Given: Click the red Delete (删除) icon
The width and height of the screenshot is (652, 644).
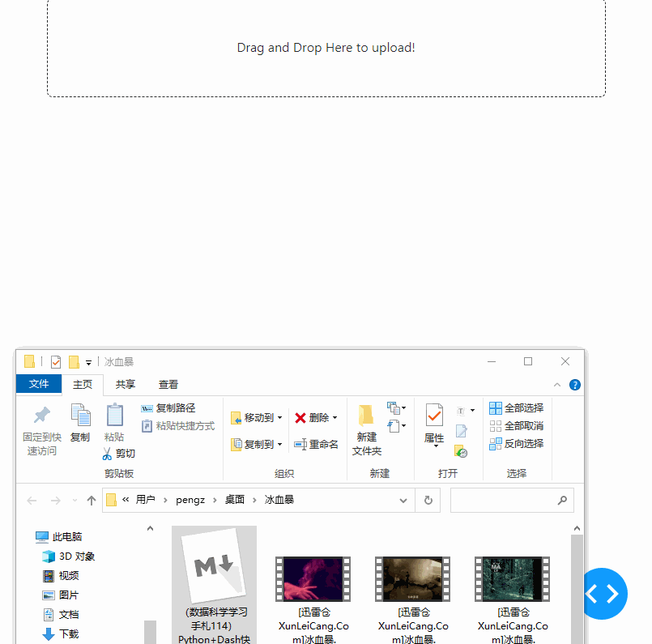Looking at the screenshot, I should 300,418.
